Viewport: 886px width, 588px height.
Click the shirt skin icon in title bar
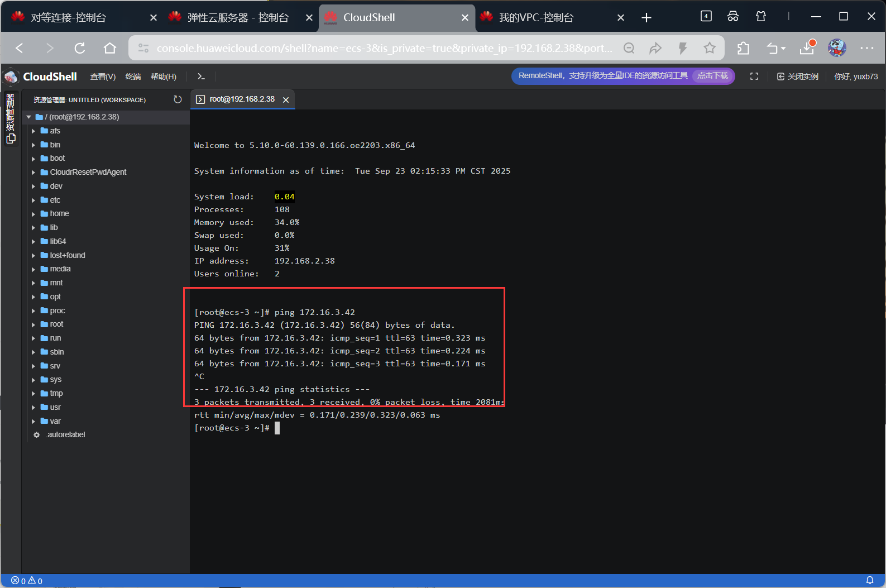click(761, 16)
